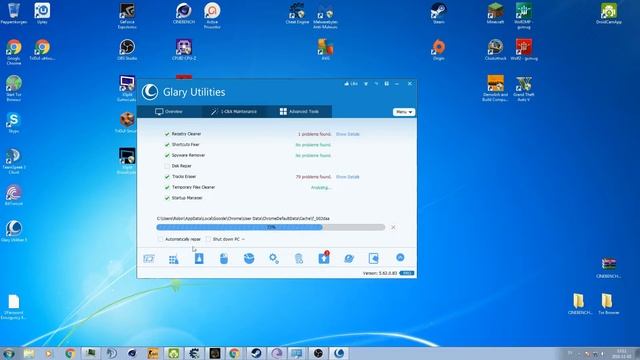Screen dimensions: 640x360
Task: Open the Cheat Engine desktop shortcut
Action: (x=297, y=13)
